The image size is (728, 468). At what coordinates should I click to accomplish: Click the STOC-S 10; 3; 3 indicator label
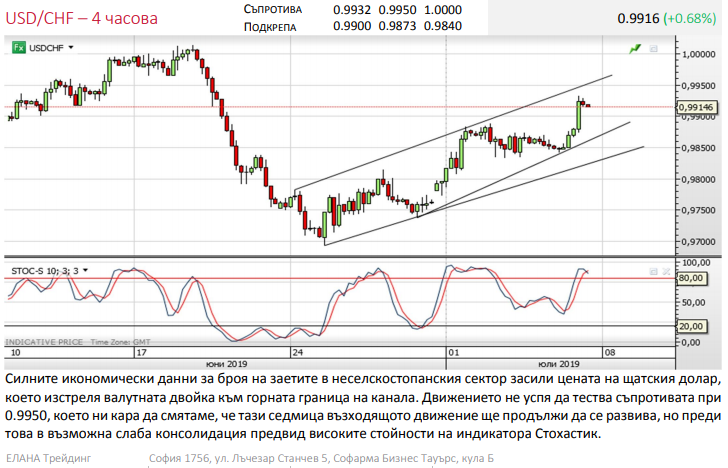point(45,271)
